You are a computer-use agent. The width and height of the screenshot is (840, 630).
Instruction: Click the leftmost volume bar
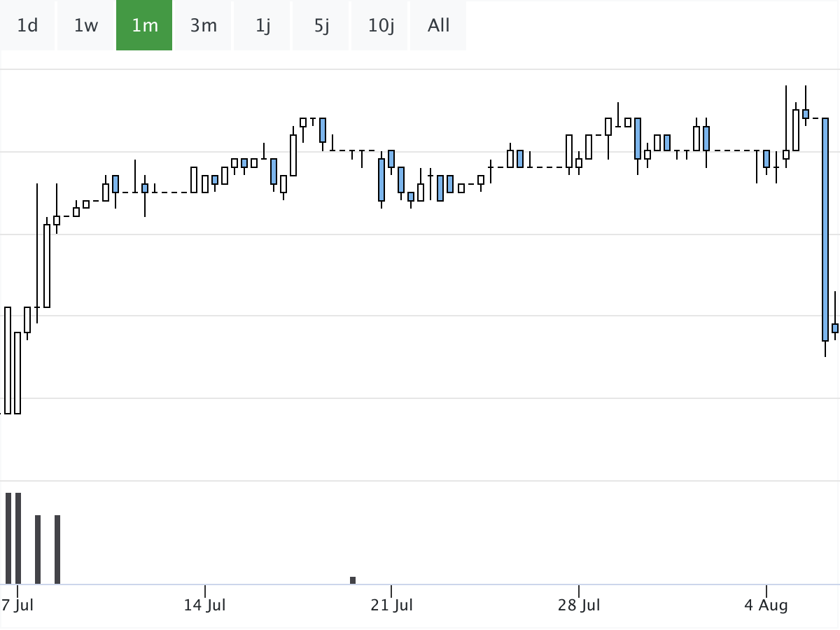click(8, 538)
